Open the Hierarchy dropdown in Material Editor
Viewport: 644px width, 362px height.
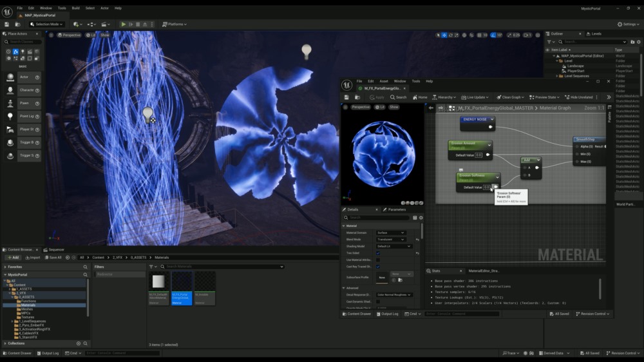point(444,97)
